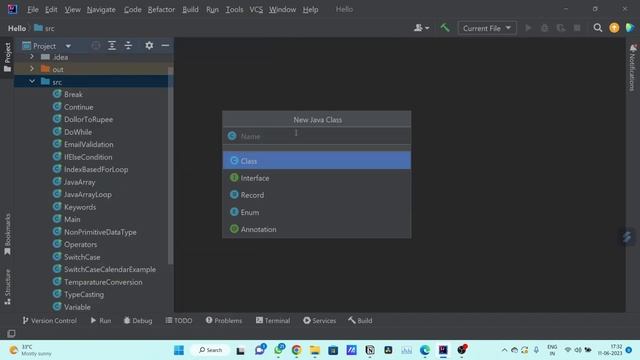Click the run with coverage icon
The image size is (640, 360).
pyautogui.click(x=561, y=28)
